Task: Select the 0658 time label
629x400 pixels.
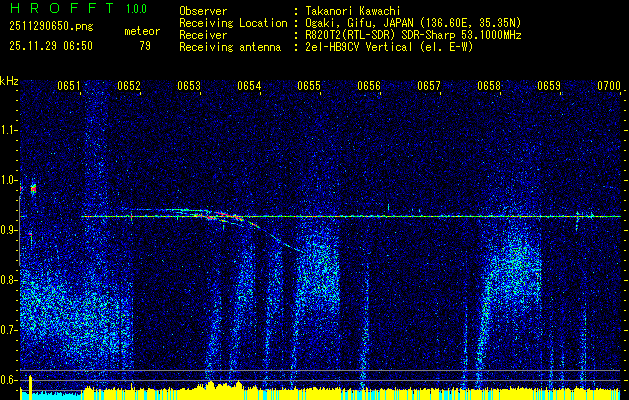Action: coord(489,87)
